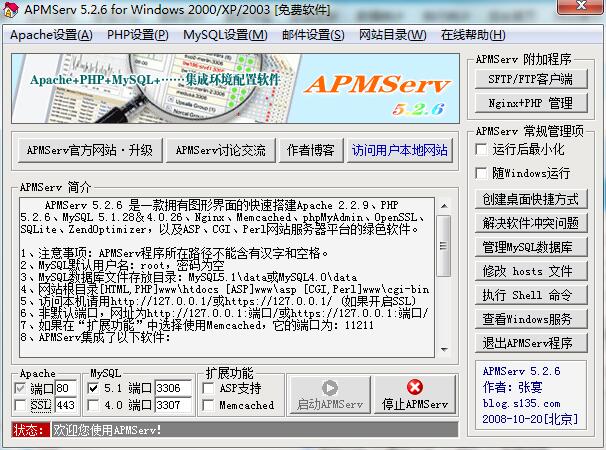
Task: Click the APMServ title bar app icon
Action: (x=10, y=9)
